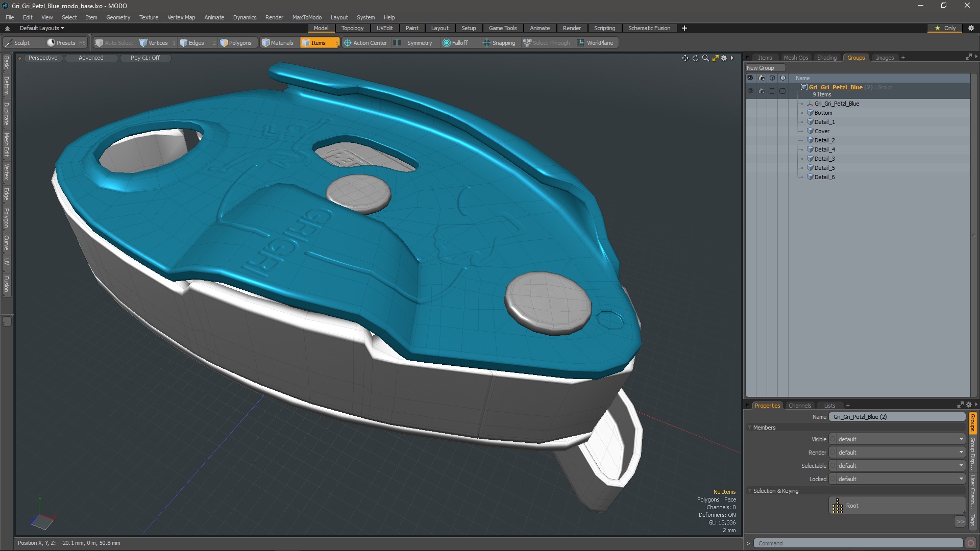Collapse the Gri_Gri_Petzl_Blue group tree
980x551 pixels.
pyautogui.click(x=798, y=91)
